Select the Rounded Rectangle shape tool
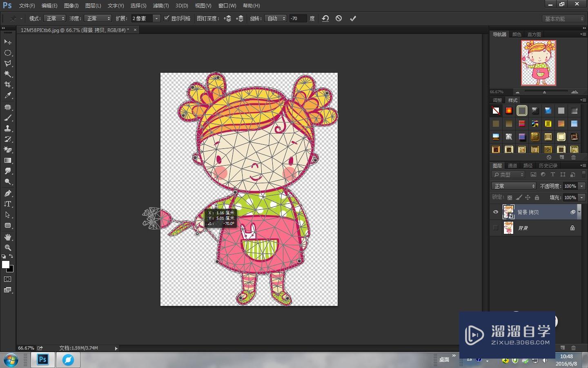Screen dimensions: 588x368 pyautogui.click(x=8, y=225)
